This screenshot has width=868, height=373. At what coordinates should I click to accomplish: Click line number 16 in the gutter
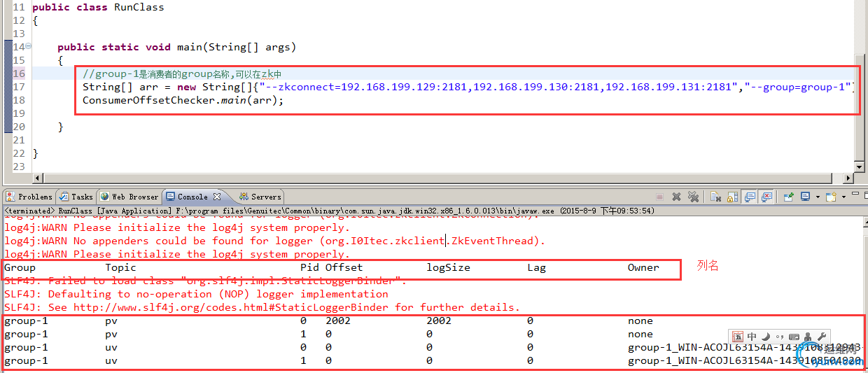click(19, 73)
